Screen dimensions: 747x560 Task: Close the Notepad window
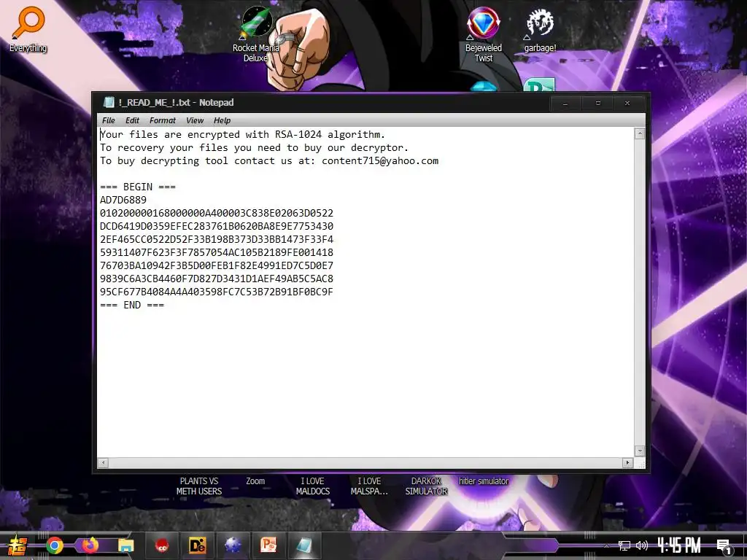click(627, 104)
